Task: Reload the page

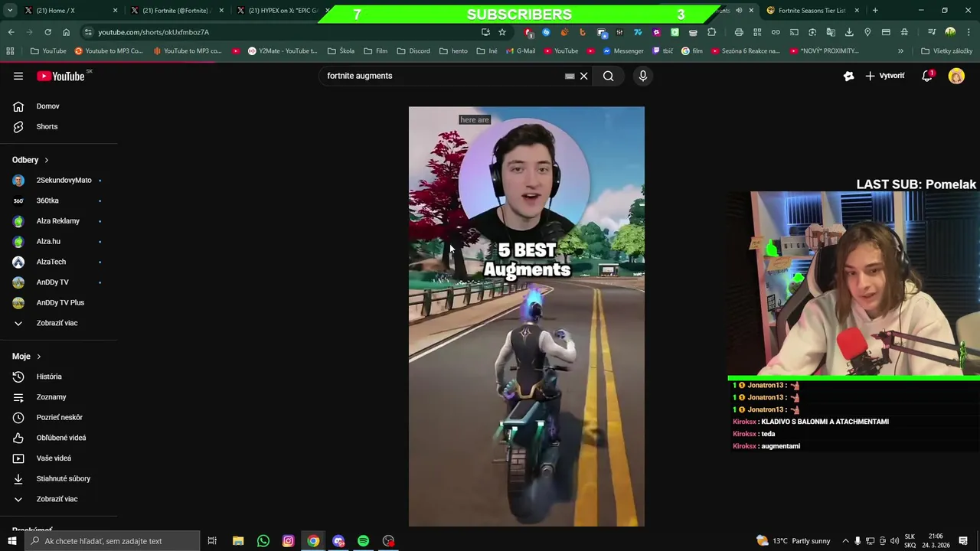Action: coord(47,32)
